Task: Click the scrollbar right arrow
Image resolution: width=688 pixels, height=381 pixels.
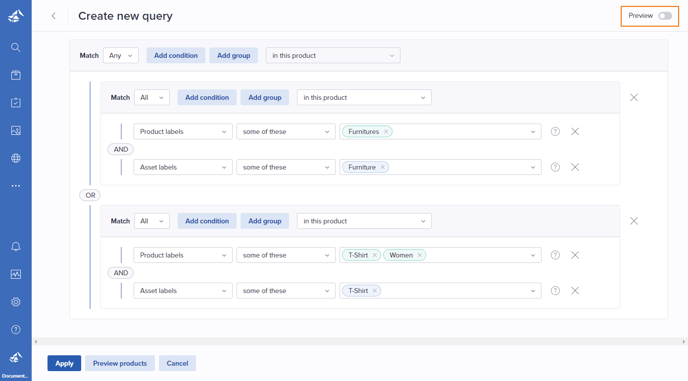Action: pos(684,341)
